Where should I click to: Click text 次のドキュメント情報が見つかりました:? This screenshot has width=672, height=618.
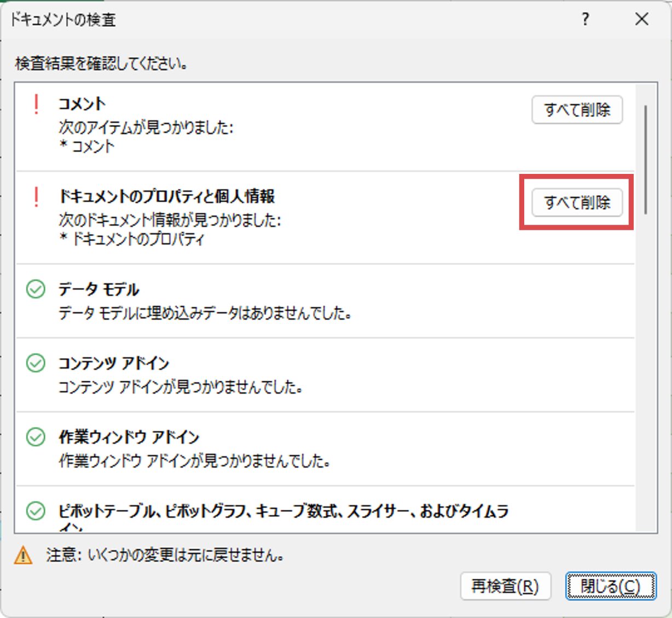[170, 220]
